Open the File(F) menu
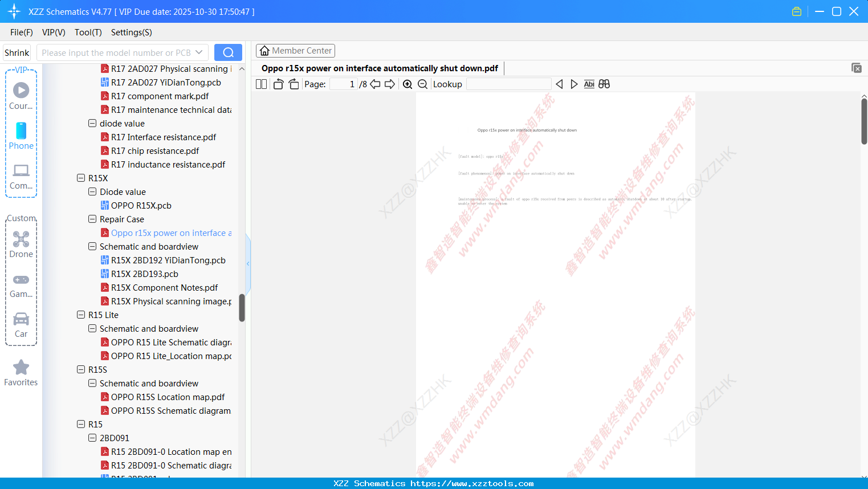 tap(22, 32)
